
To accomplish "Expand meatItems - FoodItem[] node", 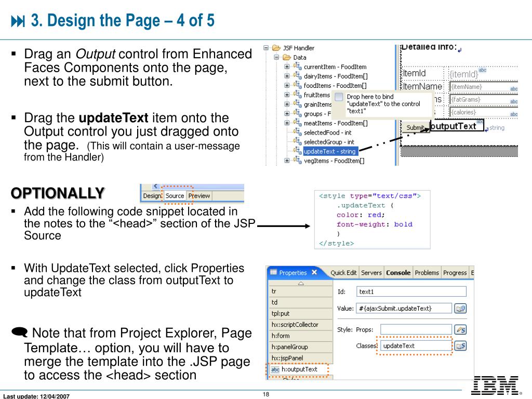I will coord(287,123).
